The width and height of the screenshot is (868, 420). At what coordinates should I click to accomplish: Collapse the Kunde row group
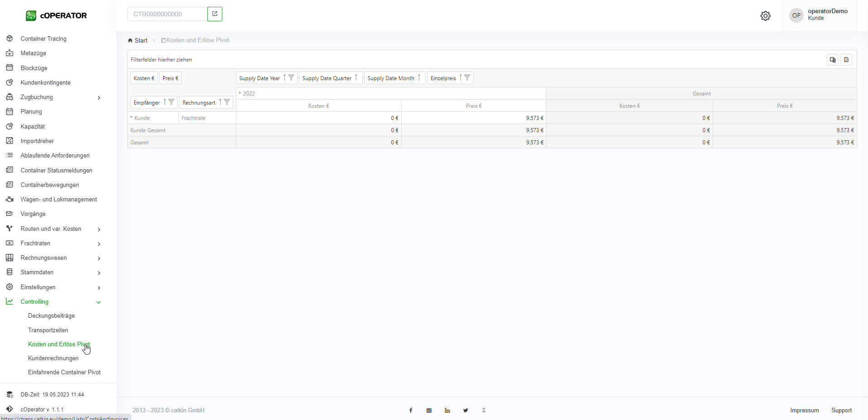pos(132,118)
